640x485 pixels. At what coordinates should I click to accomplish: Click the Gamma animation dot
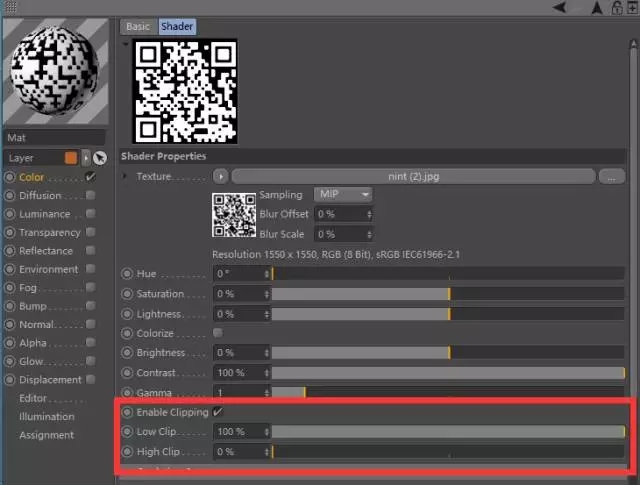click(x=127, y=393)
